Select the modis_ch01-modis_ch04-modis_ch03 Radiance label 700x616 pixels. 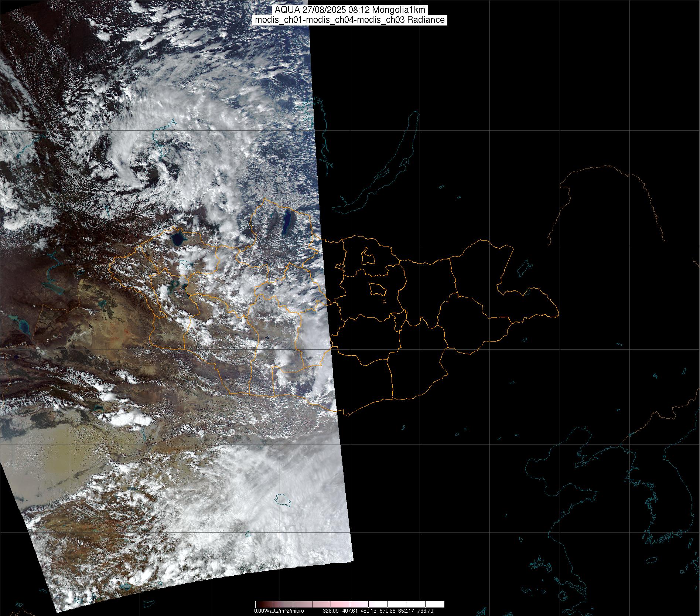tap(350, 20)
